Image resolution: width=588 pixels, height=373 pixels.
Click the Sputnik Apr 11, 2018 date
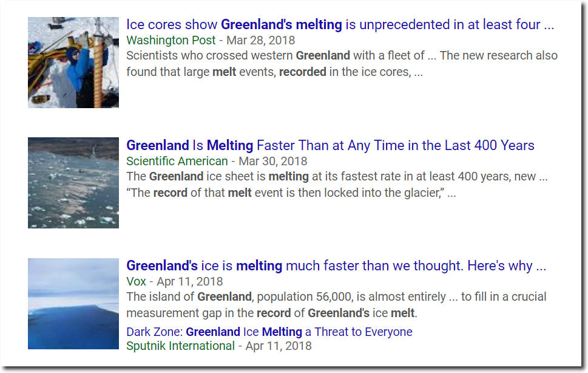(x=279, y=346)
